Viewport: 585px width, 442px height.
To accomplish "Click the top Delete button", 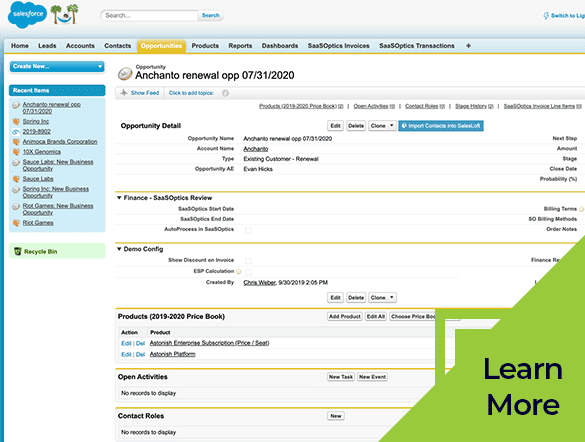I will tap(356, 126).
